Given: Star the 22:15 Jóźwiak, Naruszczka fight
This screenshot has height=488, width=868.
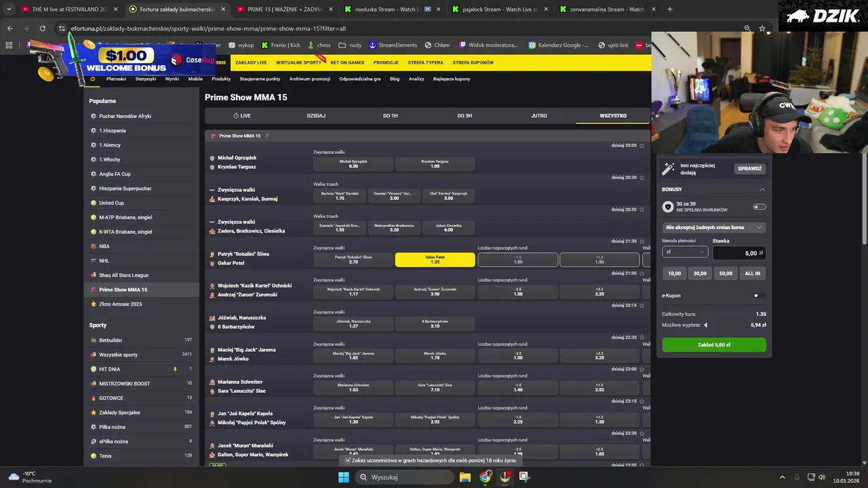Looking at the screenshot, I should pyautogui.click(x=642, y=306).
